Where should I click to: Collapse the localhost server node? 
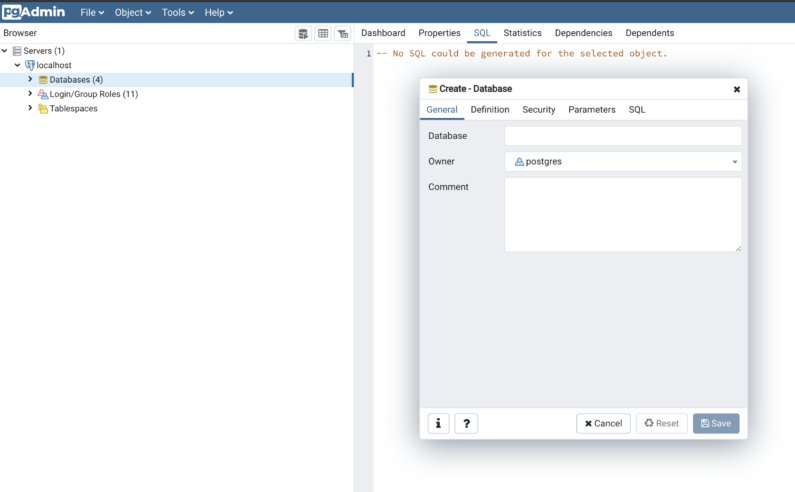point(17,65)
